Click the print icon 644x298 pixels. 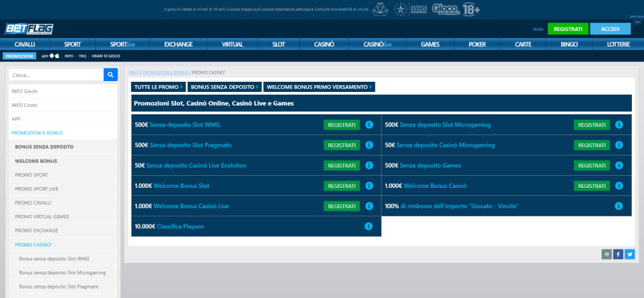point(607,255)
